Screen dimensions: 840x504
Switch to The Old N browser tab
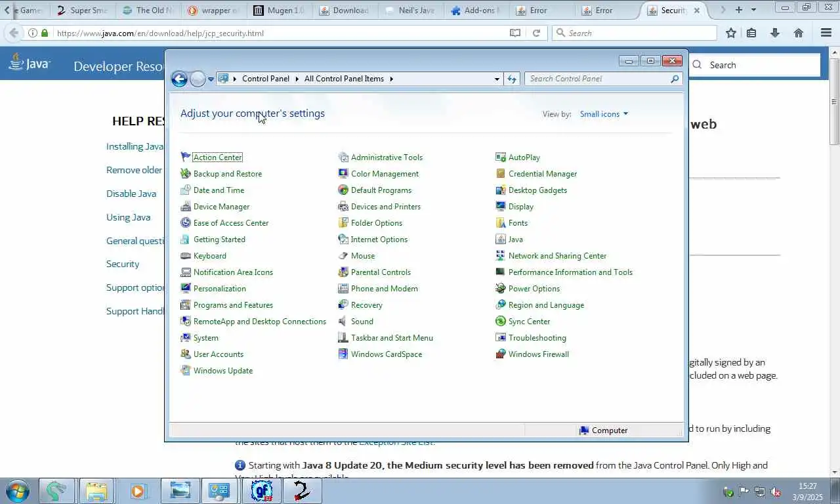pyautogui.click(x=147, y=10)
